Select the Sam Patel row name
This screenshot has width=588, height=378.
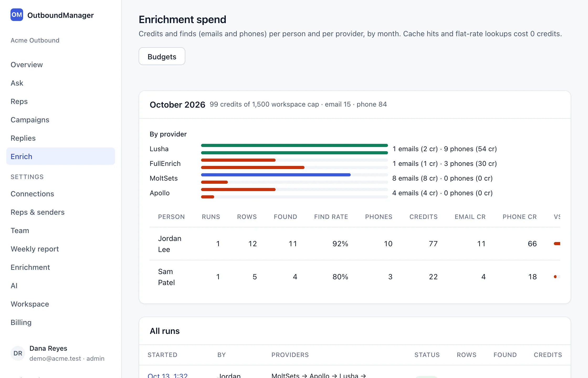166,277
